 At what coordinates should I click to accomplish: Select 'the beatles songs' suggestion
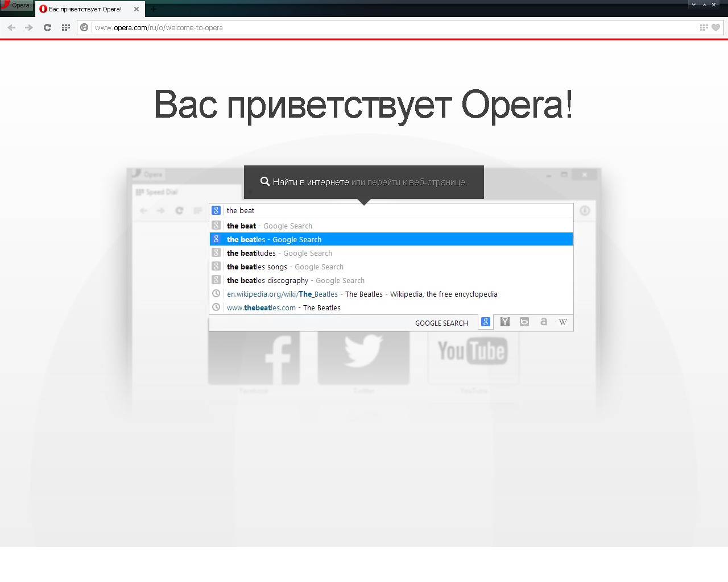(391, 267)
